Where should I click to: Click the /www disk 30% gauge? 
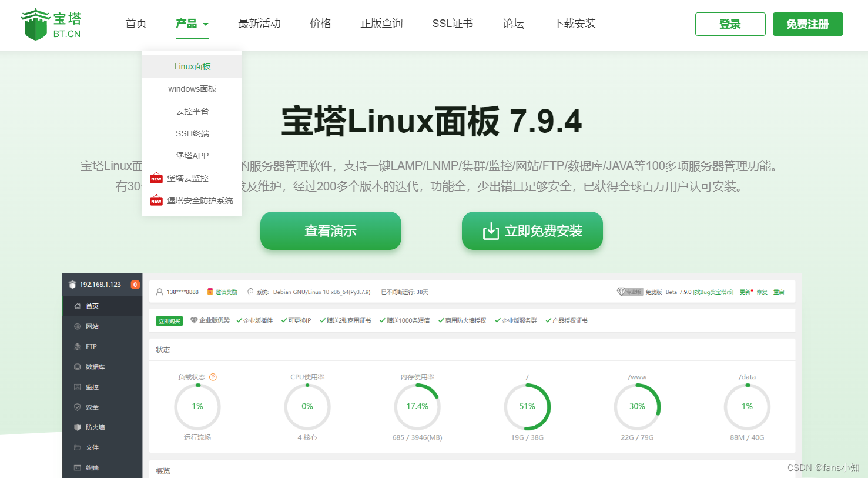tap(637, 406)
